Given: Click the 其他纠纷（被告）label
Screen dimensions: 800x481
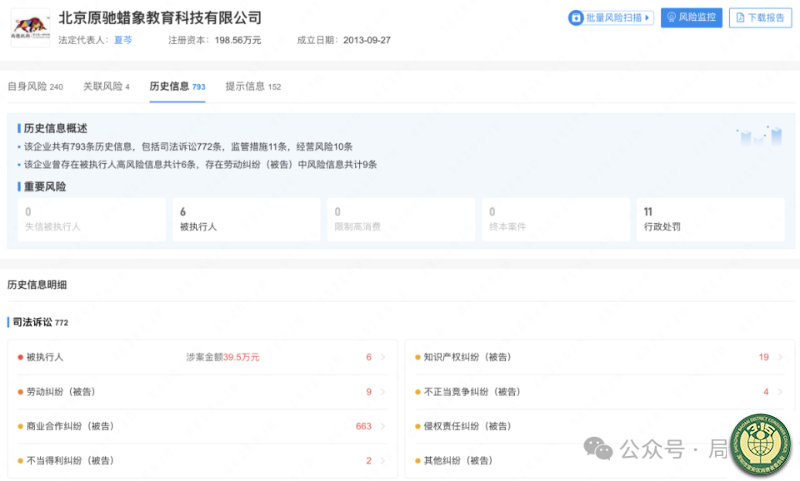Looking at the screenshot, I should pyautogui.click(x=458, y=461).
